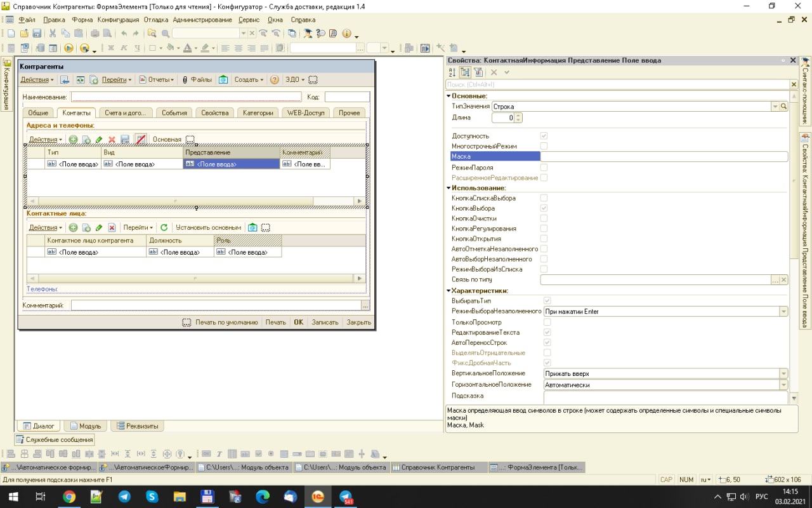
Task: Click the Syntax Assistant icon in main toolbar
Action: click(x=308, y=34)
